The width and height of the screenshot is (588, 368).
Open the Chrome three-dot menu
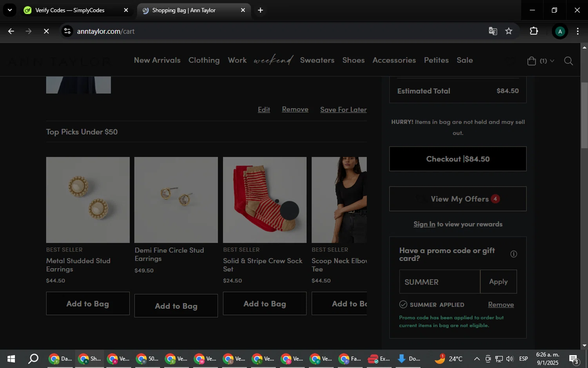point(577,31)
